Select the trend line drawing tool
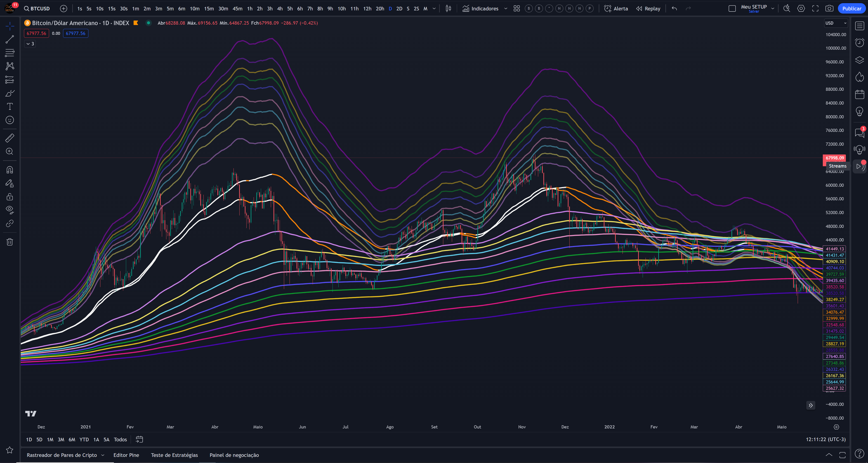 tap(9, 39)
